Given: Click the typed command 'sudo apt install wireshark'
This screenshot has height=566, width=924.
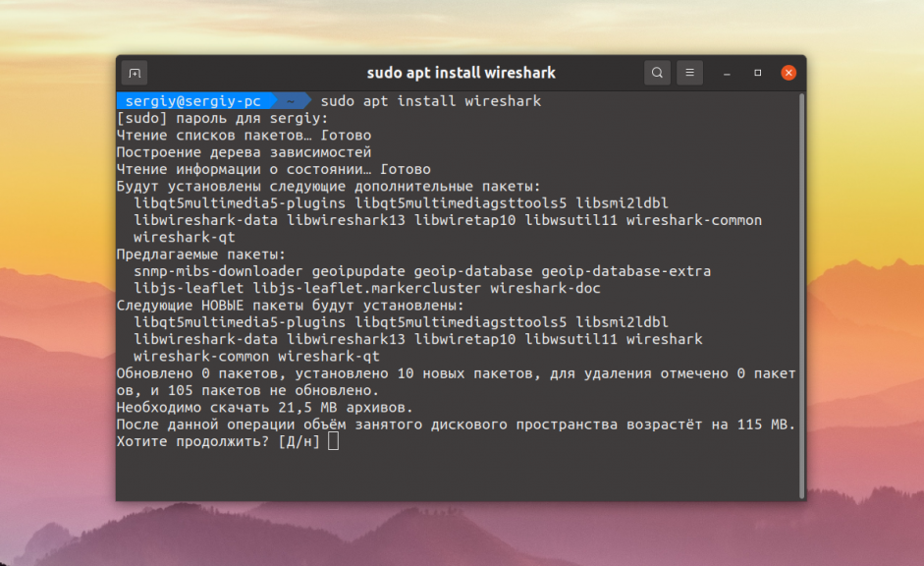Looking at the screenshot, I should point(431,101).
